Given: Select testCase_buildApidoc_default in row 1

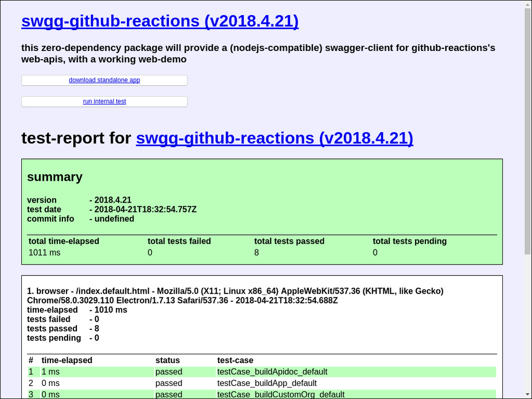Looking at the screenshot, I should [x=272, y=372].
